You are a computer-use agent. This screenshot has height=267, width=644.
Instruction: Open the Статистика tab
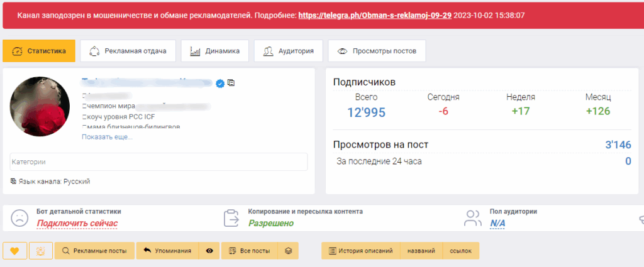pyautogui.click(x=39, y=51)
